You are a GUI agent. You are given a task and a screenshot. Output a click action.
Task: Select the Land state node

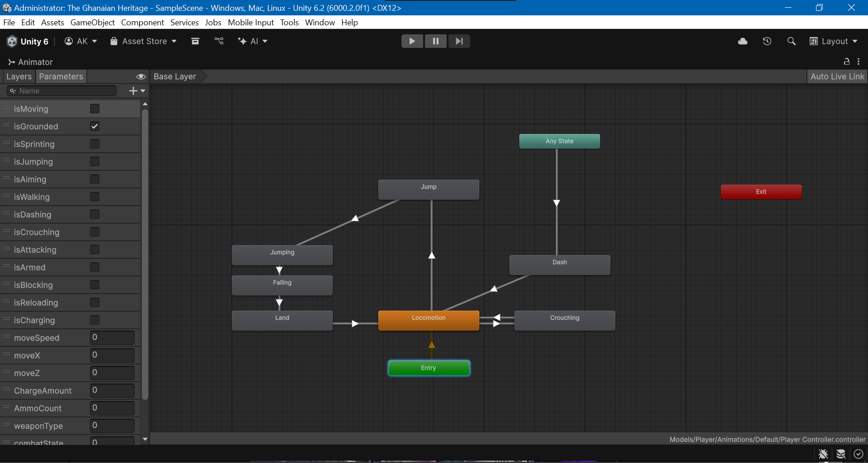coord(282,320)
